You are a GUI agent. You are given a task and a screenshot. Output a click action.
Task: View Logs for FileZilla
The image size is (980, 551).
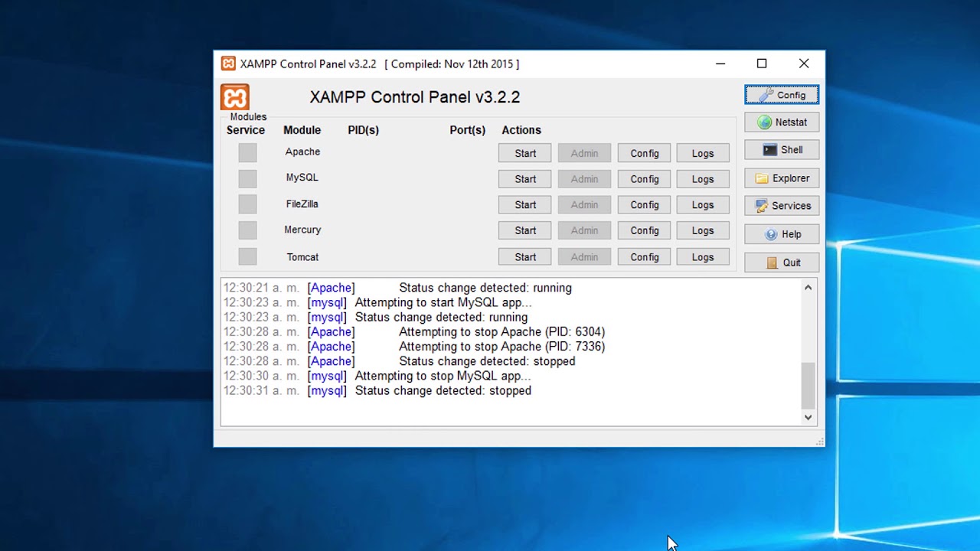pos(703,205)
